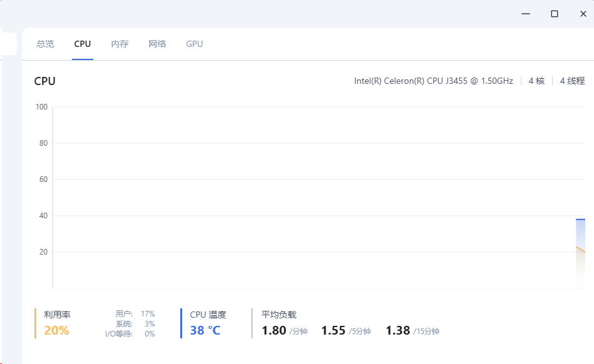Click the I/O等待 0% row
The image size is (594, 364).
pos(130,334)
